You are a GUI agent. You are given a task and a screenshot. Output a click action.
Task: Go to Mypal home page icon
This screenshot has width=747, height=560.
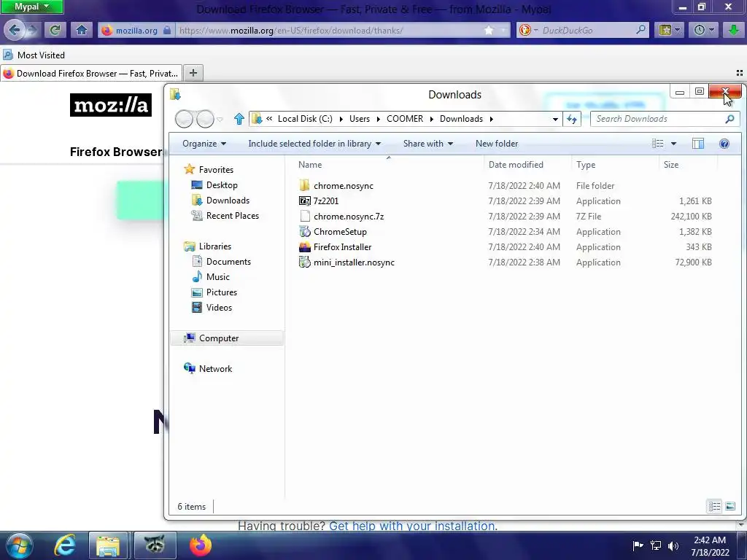point(82,30)
